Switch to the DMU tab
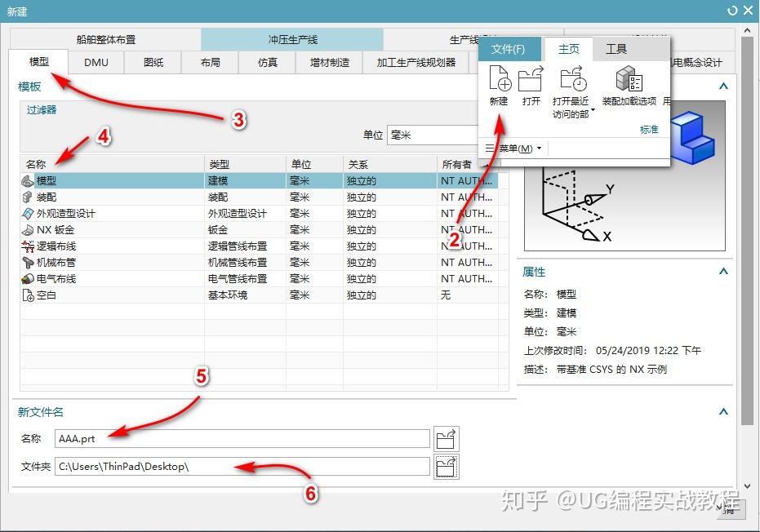The width and height of the screenshot is (760, 532). coord(96,62)
